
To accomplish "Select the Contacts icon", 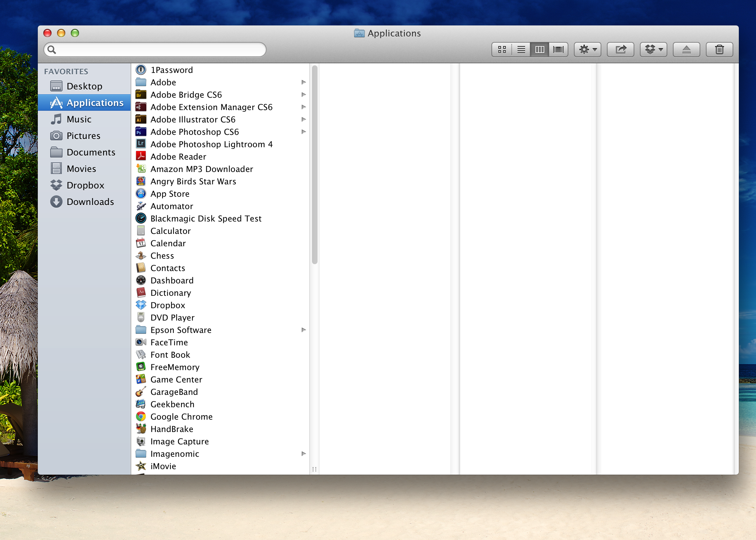I will tap(141, 268).
